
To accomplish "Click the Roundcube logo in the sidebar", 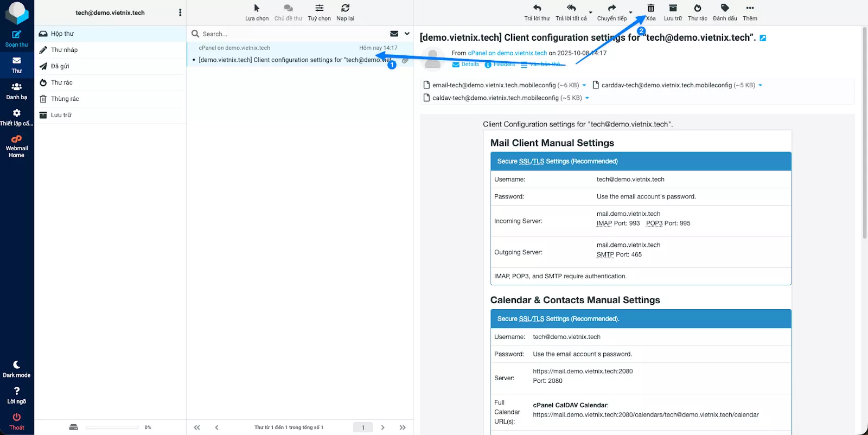I will 16,12.
